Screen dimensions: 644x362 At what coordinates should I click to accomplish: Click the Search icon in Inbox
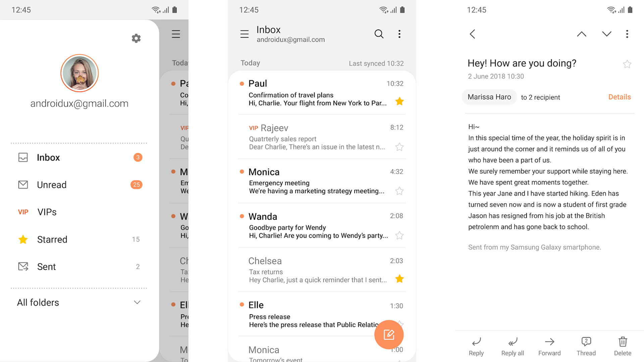tap(379, 34)
